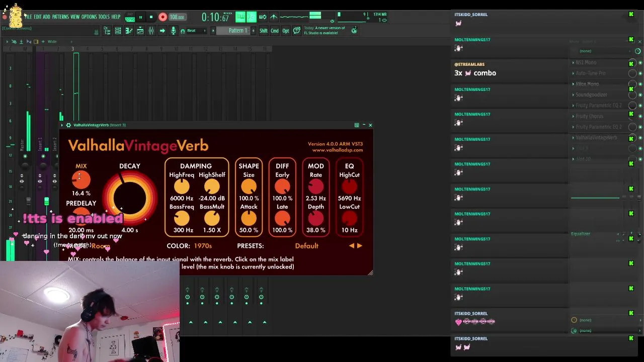Viewport: 644px width, 362px height.
Task: Click the Damping HighFreq knob
Action: [x=182, y=187]
